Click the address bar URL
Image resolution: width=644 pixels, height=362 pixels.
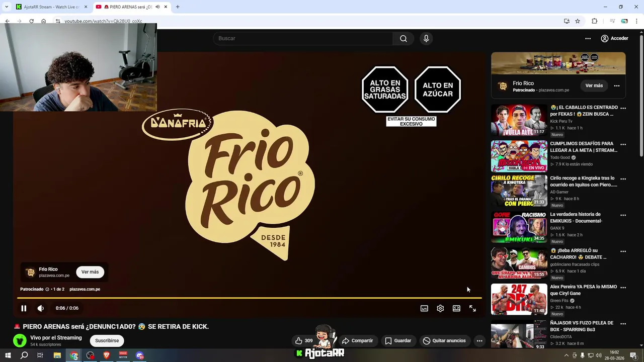(103, 21)
